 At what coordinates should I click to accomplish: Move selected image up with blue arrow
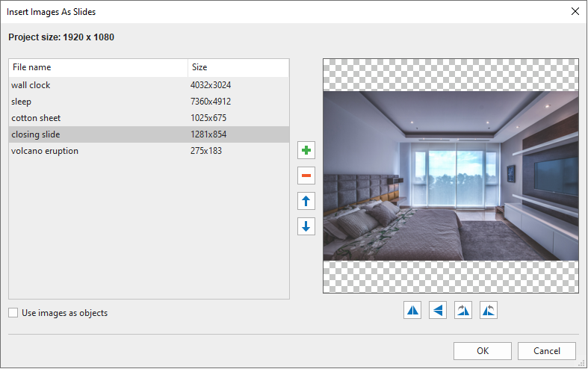306,201
